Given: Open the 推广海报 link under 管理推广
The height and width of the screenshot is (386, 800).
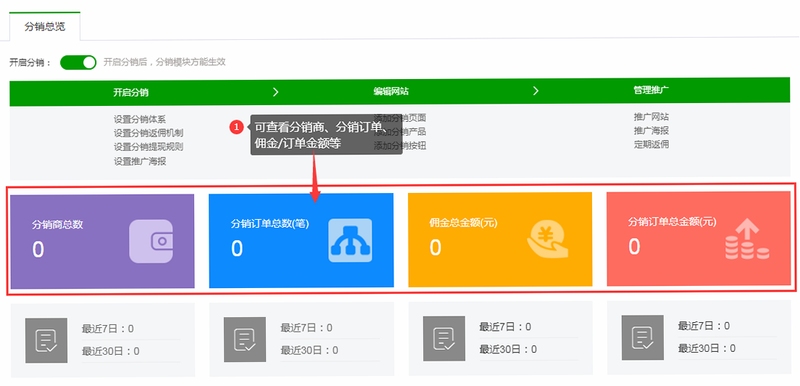Looking at the screenshot, I should point(651,131).
